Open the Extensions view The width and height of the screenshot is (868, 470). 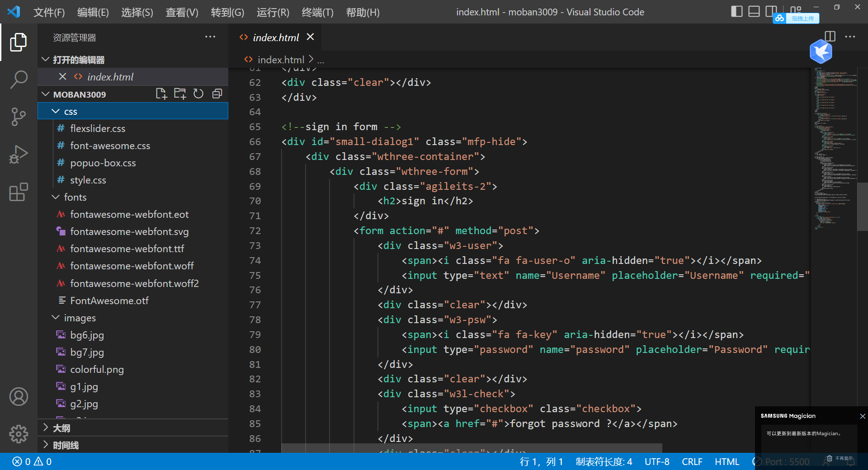pos(19,192)
